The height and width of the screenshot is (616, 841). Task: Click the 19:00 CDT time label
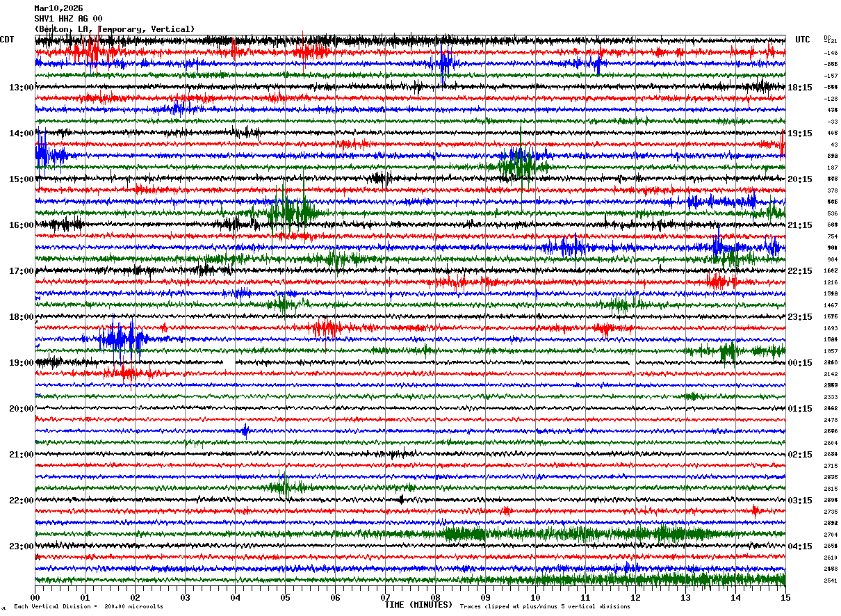point(22,363)
